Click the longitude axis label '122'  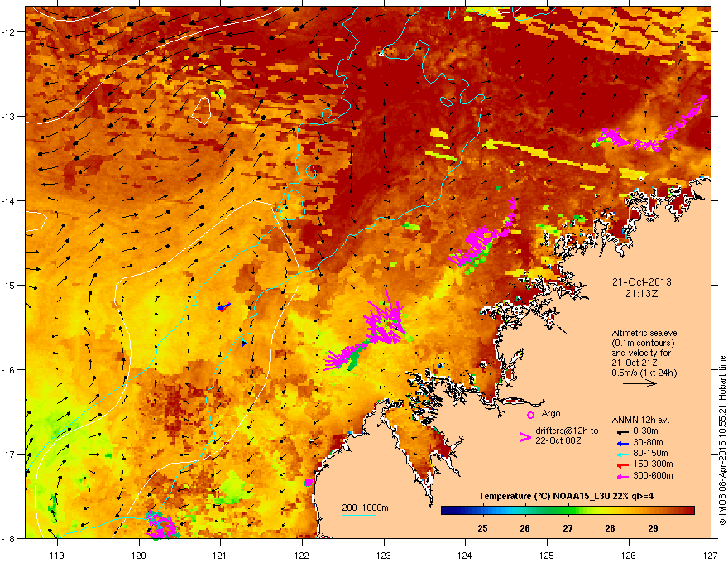[x=302, y=555]
